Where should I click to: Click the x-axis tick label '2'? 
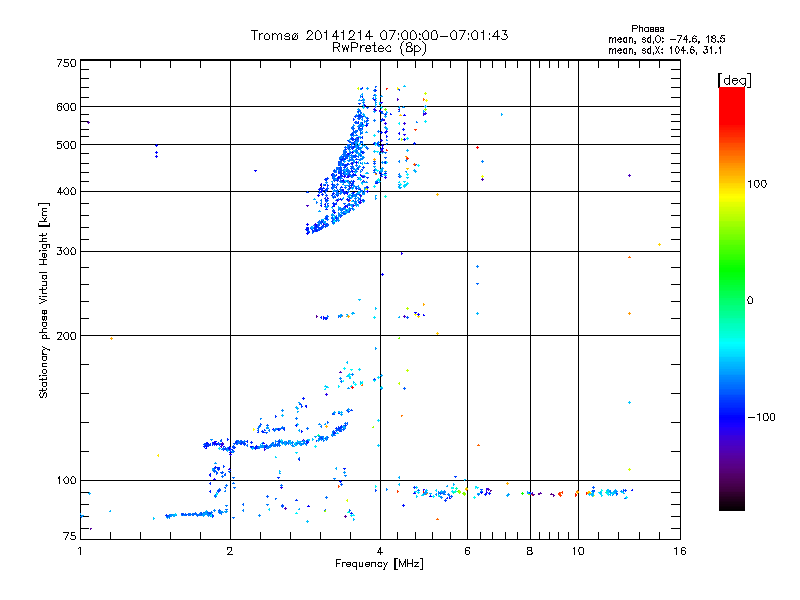point(230,551)
